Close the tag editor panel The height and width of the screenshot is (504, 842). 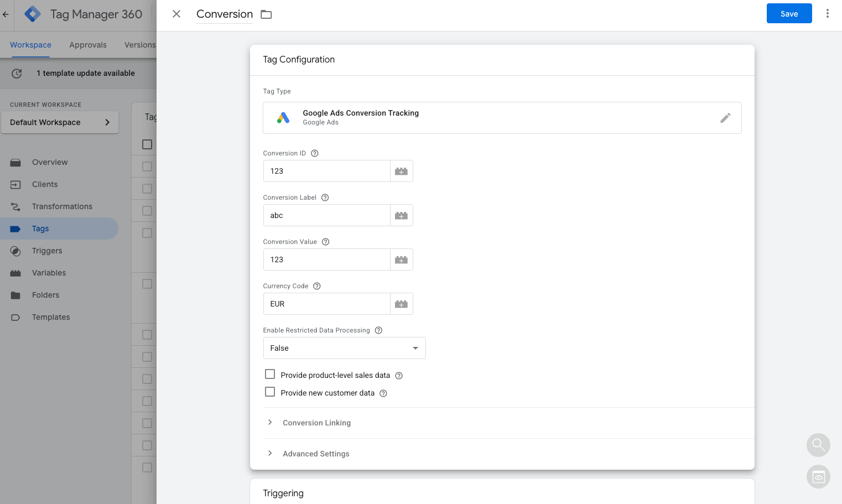pyautogui.click(x=176, y=14)
